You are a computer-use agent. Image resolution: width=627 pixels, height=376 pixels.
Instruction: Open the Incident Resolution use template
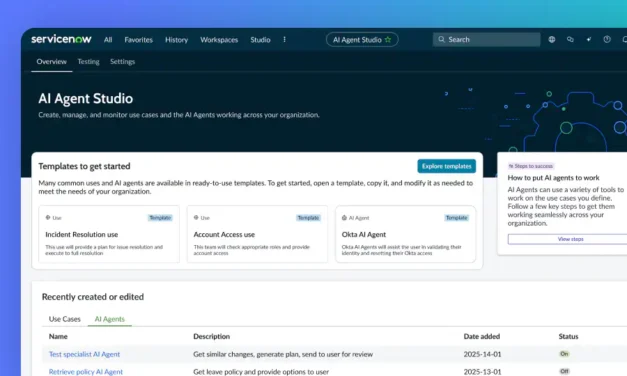click(x=109, y=234)
